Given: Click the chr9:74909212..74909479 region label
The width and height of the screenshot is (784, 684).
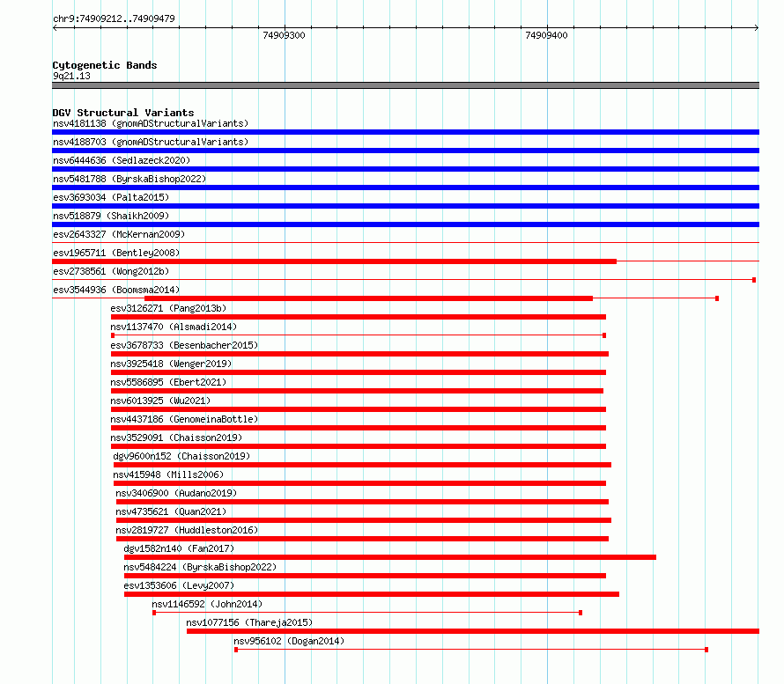Looking at the screenshot, I should [114, 18].
